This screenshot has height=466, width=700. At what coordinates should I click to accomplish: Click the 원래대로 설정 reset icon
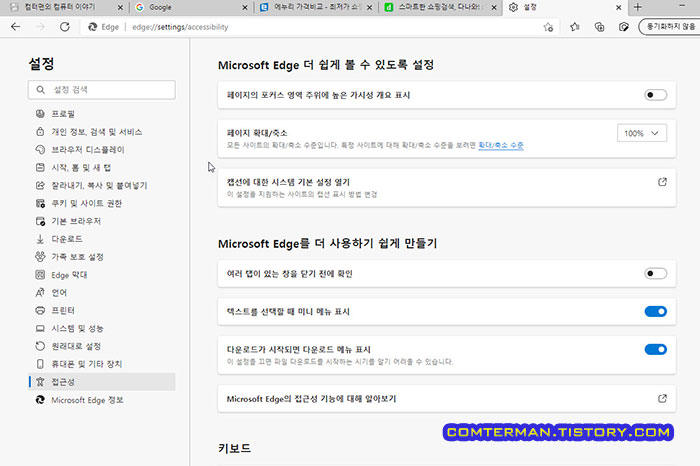coord(40,346)
